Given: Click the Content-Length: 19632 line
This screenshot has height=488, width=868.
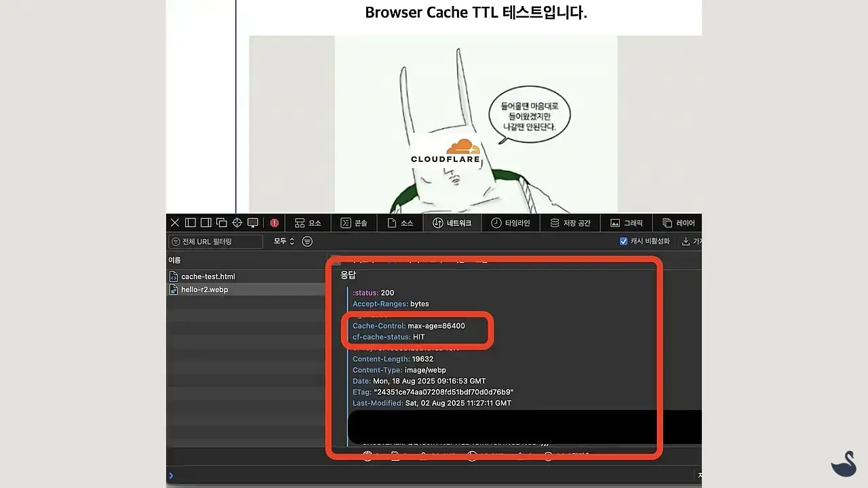Looking at the screenshot, I should (393, 359).
